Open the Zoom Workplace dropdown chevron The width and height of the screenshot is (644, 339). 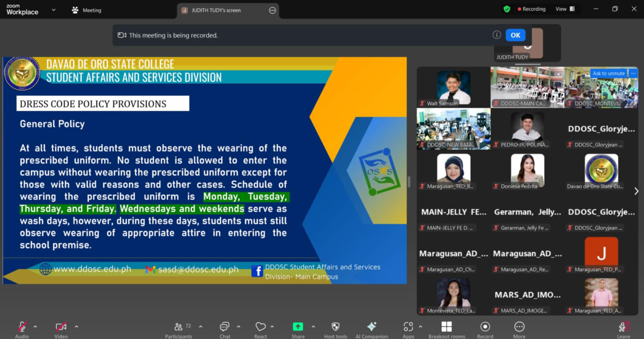(x=53, y=10)
